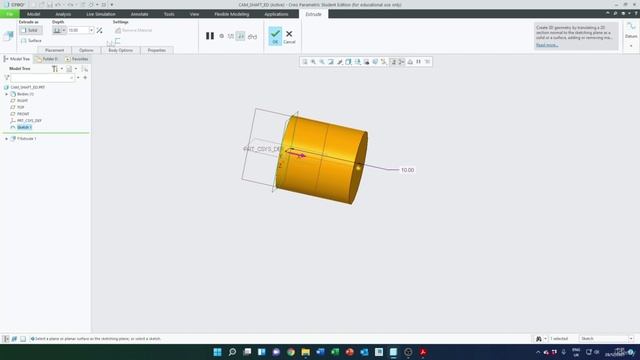The image size is (640, 360).
Task: Select Extrude as Solid option
Action: (30, 30)
